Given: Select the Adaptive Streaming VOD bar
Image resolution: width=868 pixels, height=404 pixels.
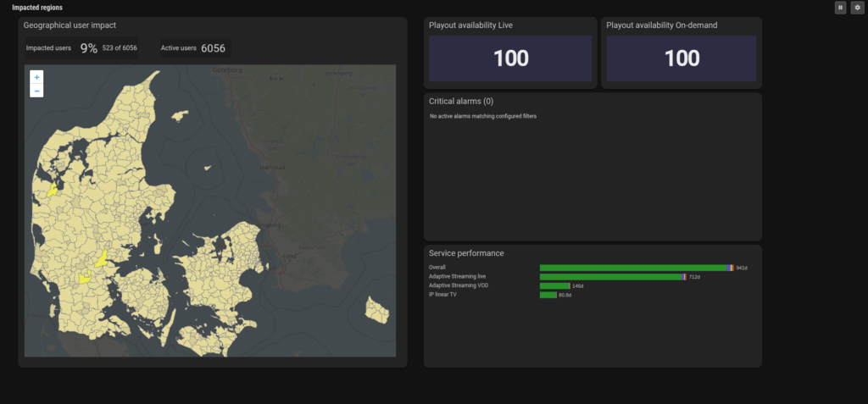Looking at the screenshot, I should (554, 286).
